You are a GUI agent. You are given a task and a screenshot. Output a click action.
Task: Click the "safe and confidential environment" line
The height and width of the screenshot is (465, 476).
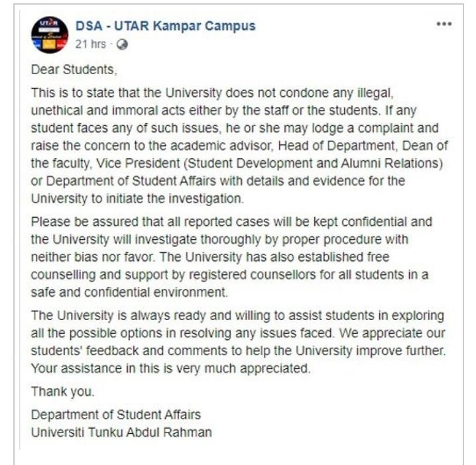tap(129, 292)
